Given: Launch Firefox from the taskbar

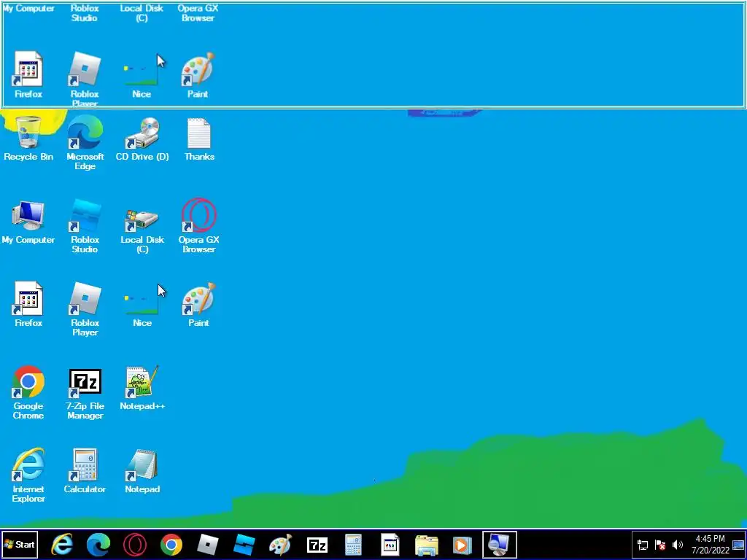Looking at the screenshot, I should [390, 545].
